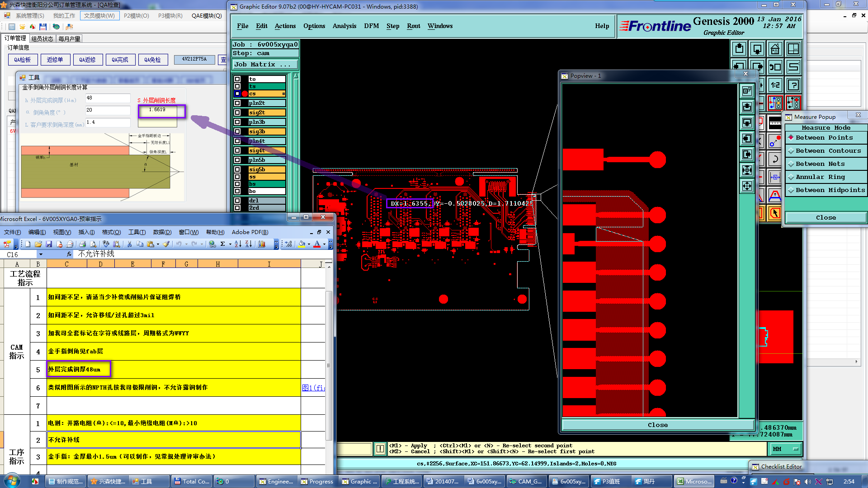
Task: Switch to the 每月产量 tab
Action: point(69,39)
